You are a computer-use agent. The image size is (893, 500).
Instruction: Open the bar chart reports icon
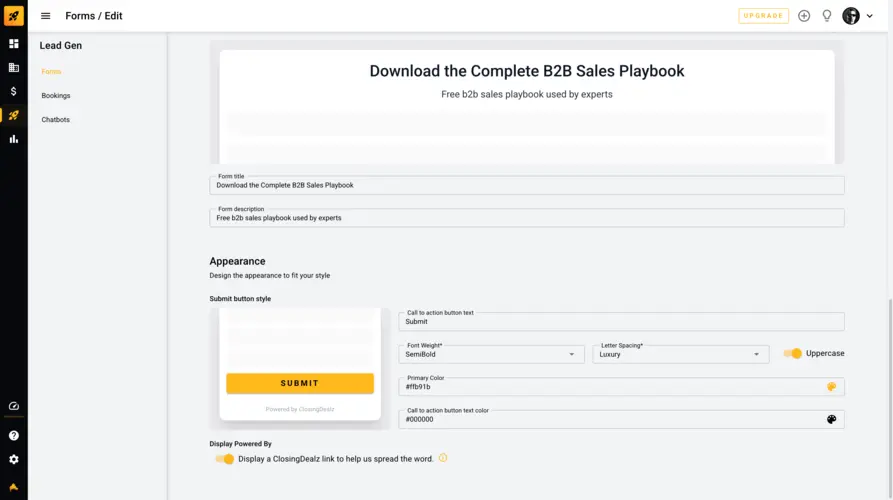pyautogui.click(x=14, y=139)
